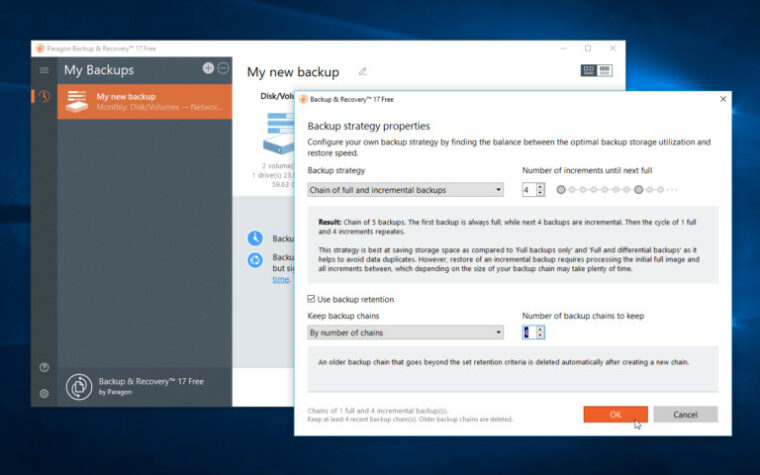Select My new backup item in list
760x475 pixels.
pyautogui.click(x=144, y=102)
